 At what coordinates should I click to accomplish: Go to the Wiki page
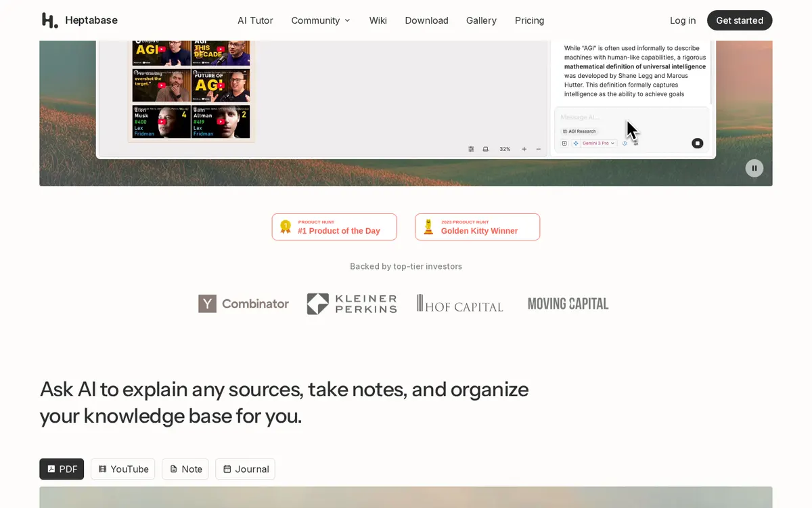378,20
